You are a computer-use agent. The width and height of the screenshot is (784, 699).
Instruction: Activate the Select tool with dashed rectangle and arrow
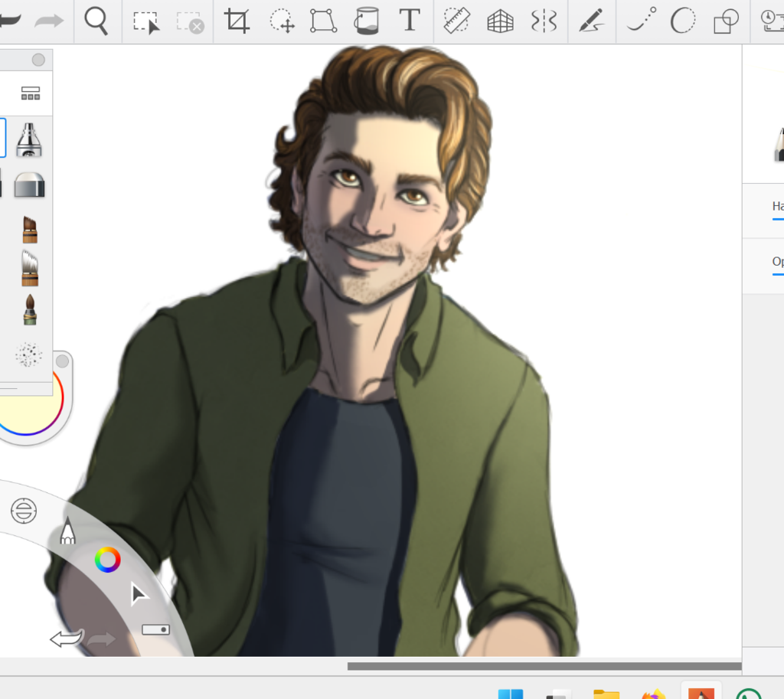(146, 22)
